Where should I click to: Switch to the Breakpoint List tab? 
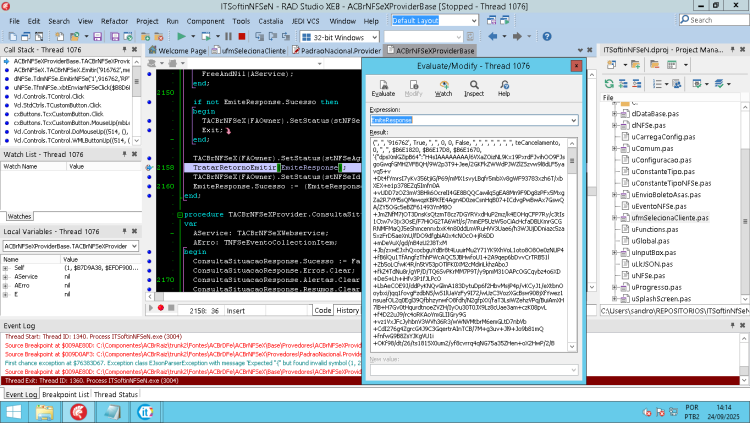coord(66,394)
